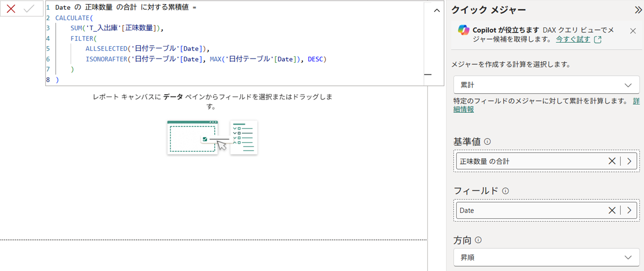The height and width of the screenshot is (271, 644).
Task: Collapse the クイック メジャー pane
Action: (638, 10)
